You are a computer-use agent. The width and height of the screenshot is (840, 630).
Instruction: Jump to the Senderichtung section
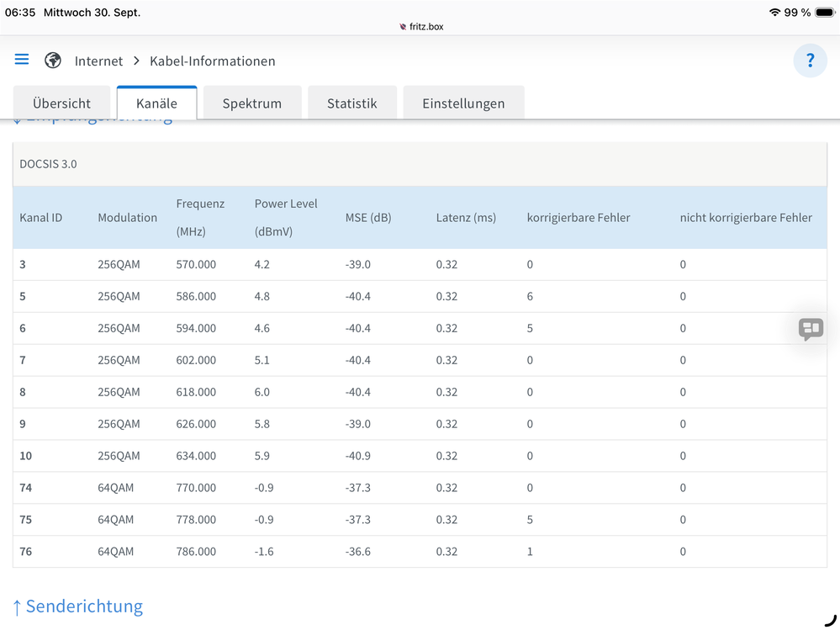77,606
